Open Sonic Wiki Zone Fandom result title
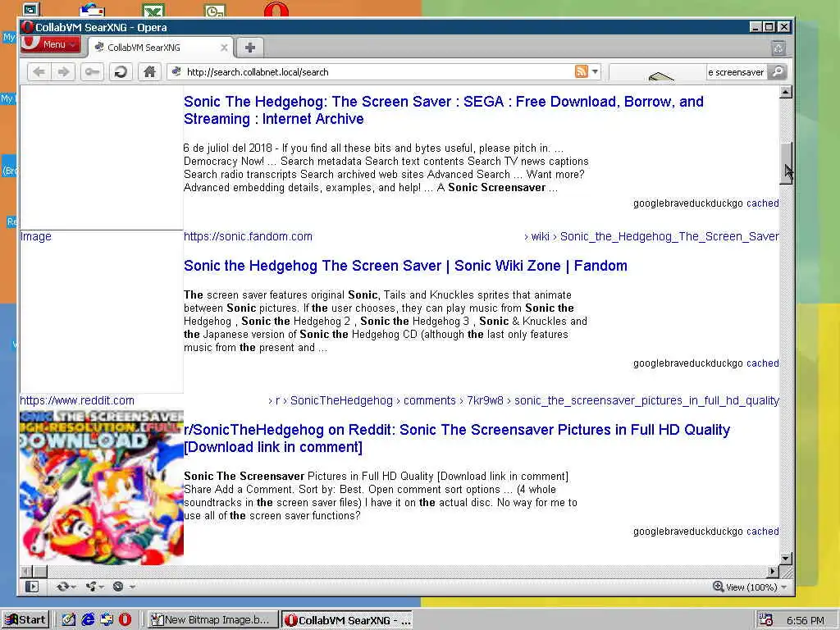The image size is (840, 630). pyautogui.click(x=405, y=266)
